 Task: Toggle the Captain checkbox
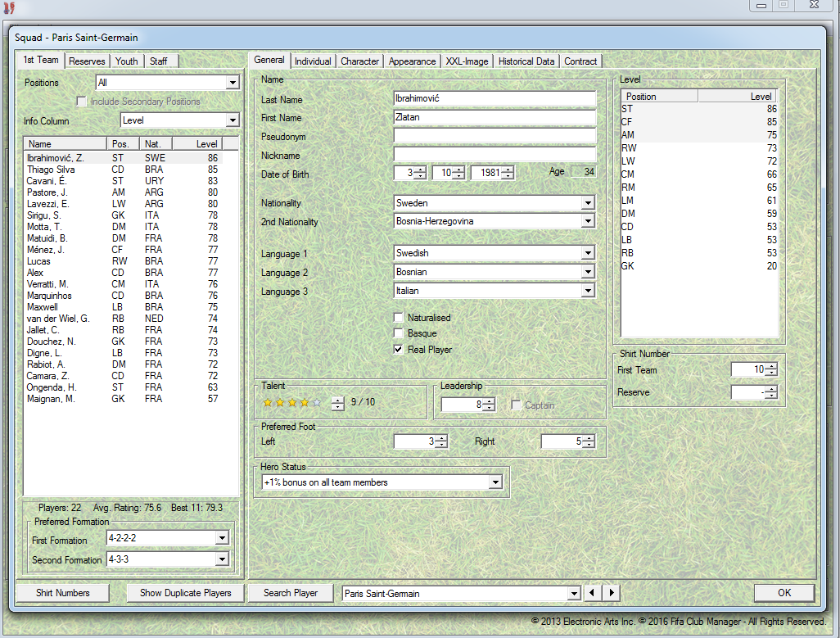point(516,405)
